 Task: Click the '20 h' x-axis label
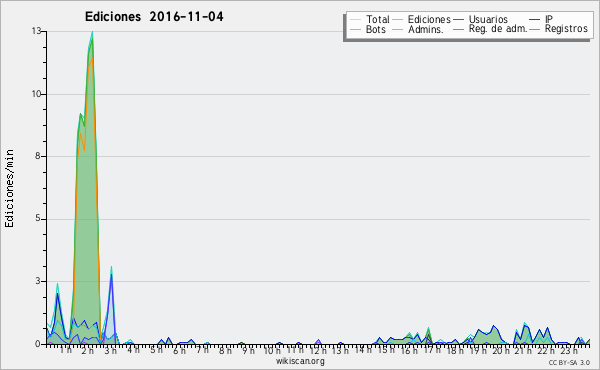501,350
